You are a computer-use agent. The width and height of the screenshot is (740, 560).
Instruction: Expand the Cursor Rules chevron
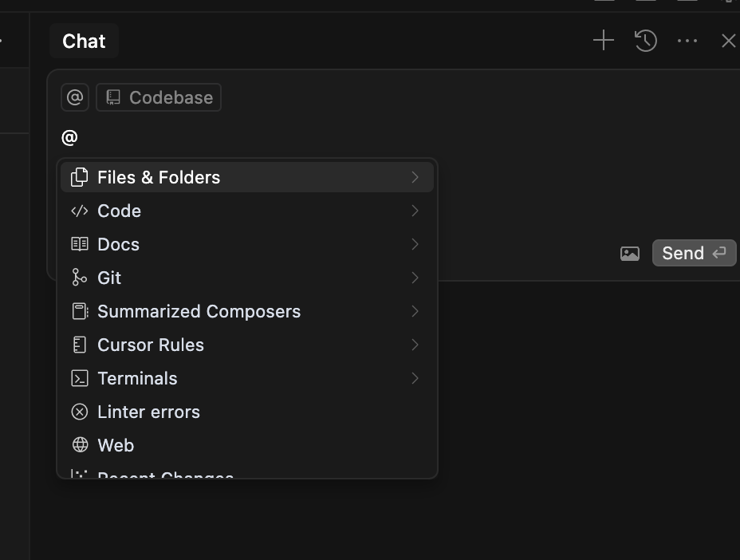[415, 345]
